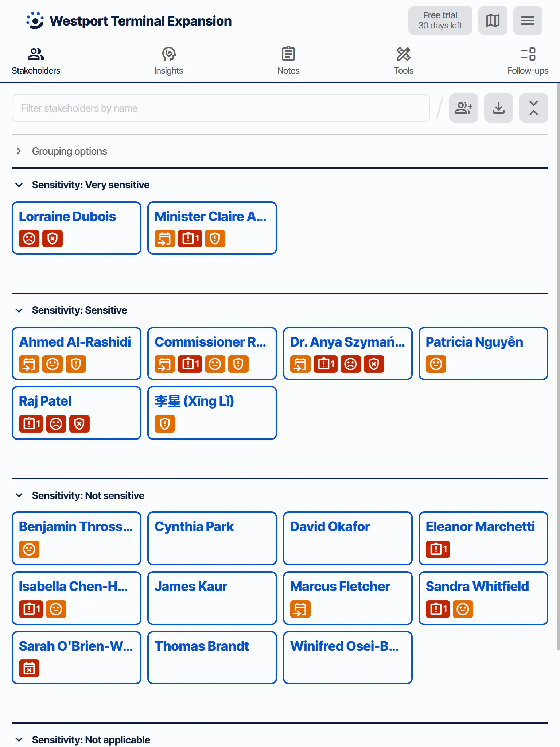Screen dimensions: 560x747
Task: Click Isabella Chen-H neutral face badge
Action: [56, 609]
